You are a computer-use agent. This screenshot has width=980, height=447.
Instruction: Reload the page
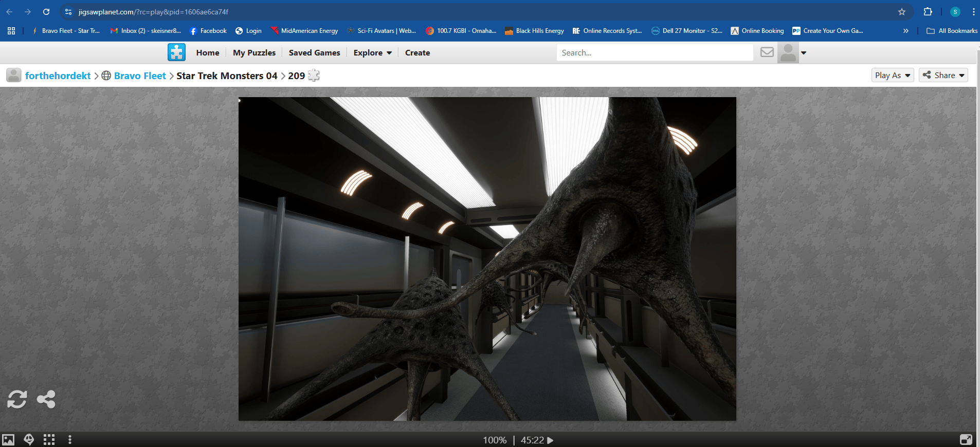coord(46,12)
